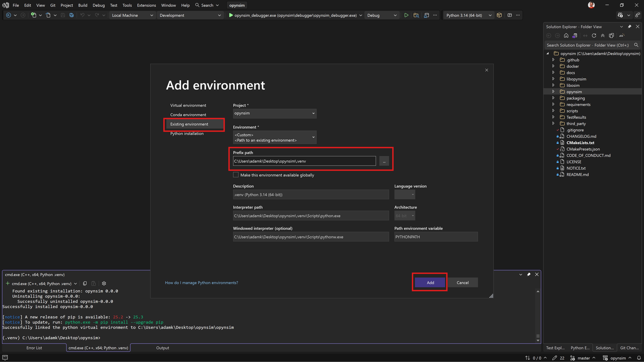Click Home icon in Solution Explorer

[x=566, y=36]
